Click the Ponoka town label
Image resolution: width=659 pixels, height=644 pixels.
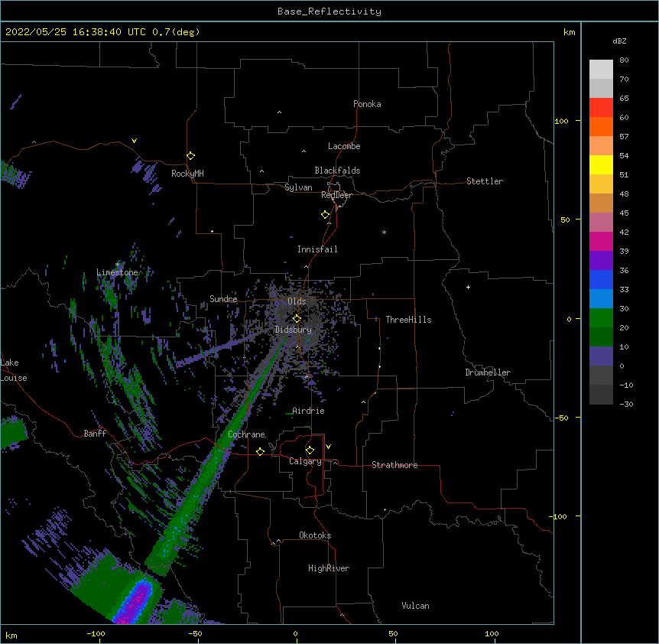[x=367, y=104]
